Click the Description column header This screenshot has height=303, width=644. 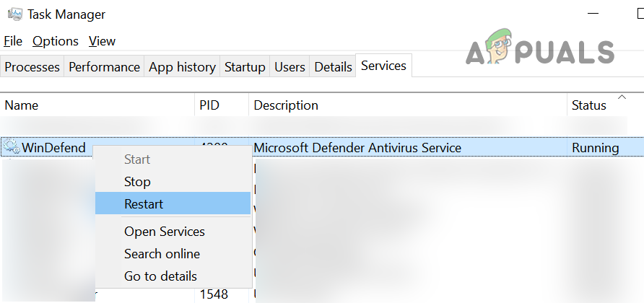[286, 105]
